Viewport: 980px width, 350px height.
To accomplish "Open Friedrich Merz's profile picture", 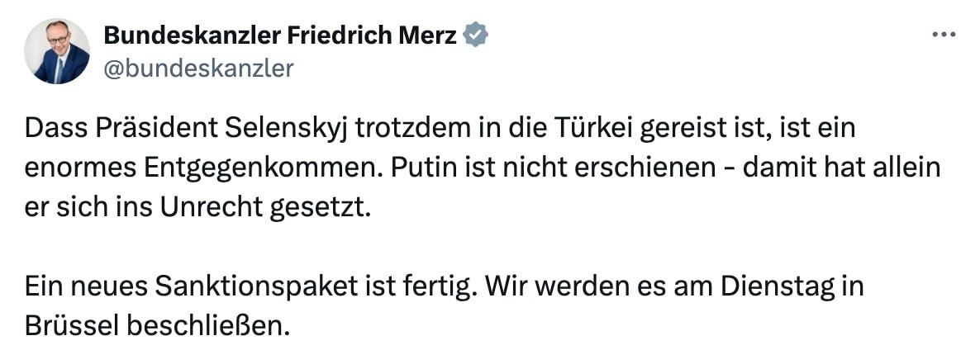I will (x=57, y=51).
